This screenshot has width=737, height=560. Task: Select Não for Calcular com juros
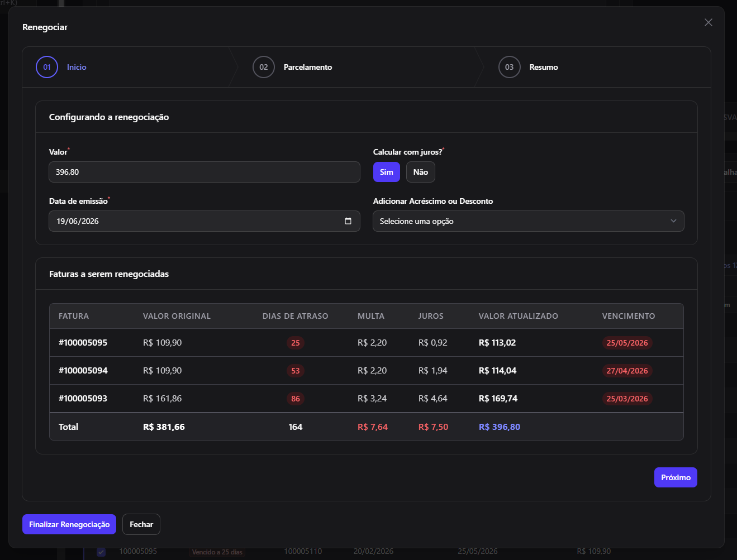(421, 172)
